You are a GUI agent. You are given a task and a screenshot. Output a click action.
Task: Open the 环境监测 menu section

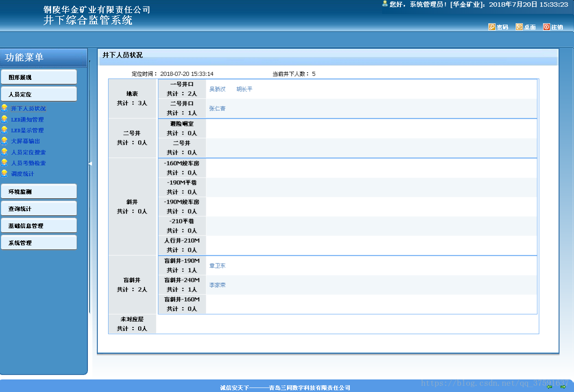[39, 191]
